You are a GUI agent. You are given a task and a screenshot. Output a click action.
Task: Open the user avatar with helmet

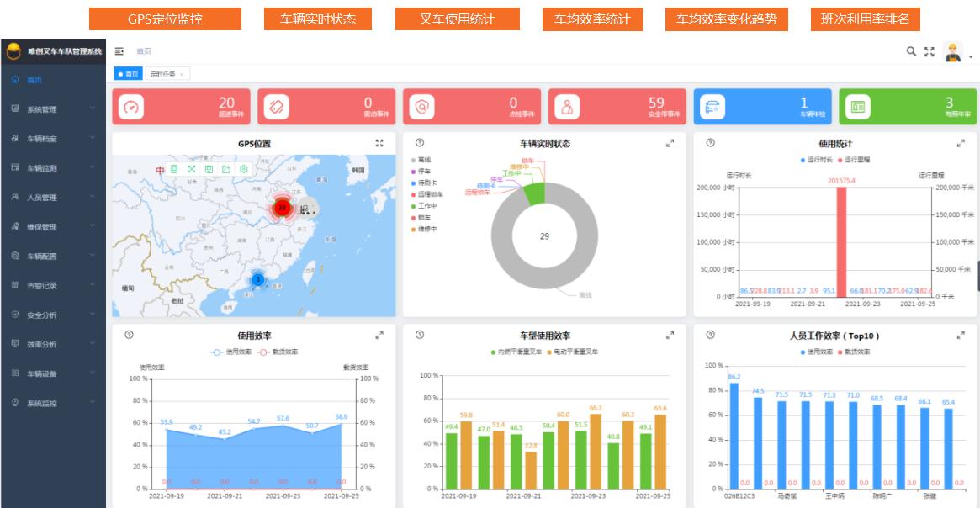[x=953, y=52]
